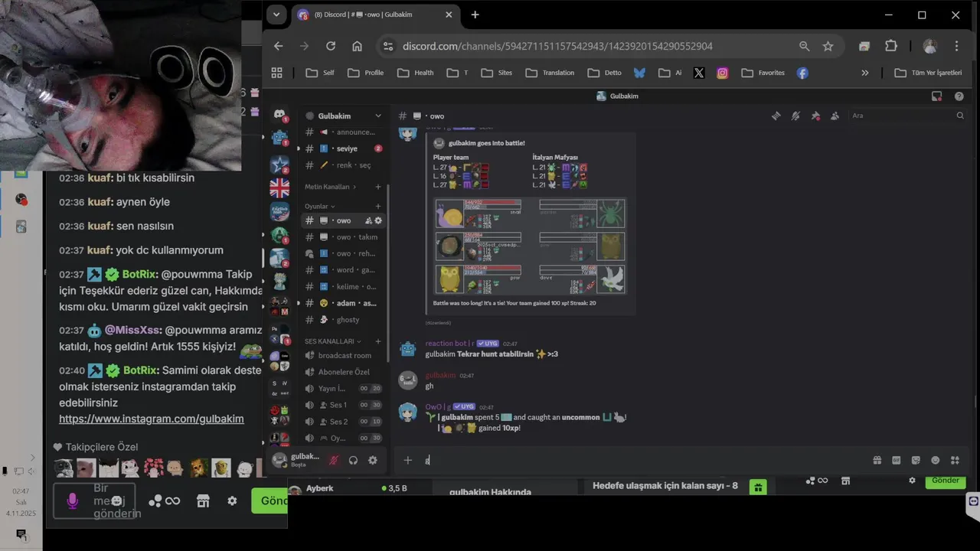The height and width of the screenshot is (551, 980).
Task: Open the gift icon in message bar
Action: coord(877,460)
